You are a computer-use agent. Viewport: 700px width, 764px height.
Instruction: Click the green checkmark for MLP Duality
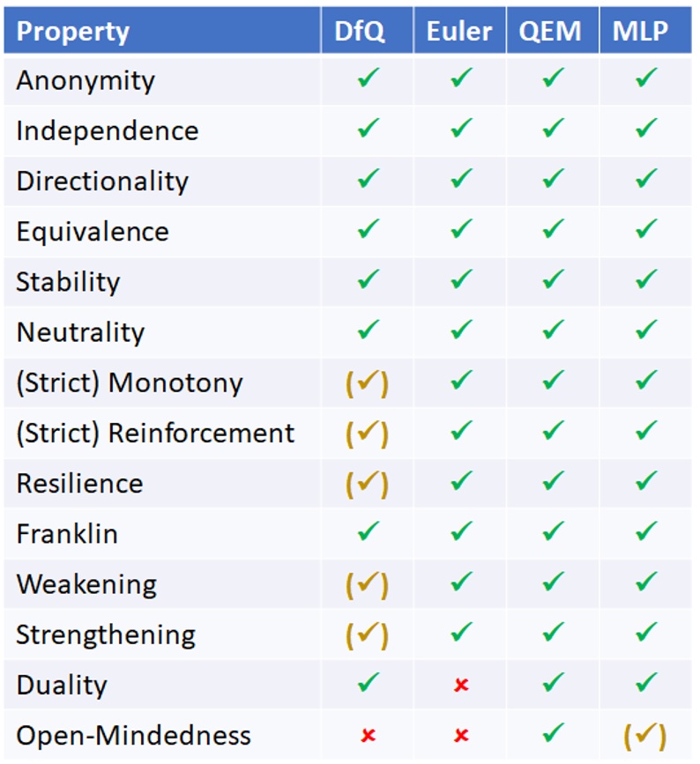[x=645, y=684]
